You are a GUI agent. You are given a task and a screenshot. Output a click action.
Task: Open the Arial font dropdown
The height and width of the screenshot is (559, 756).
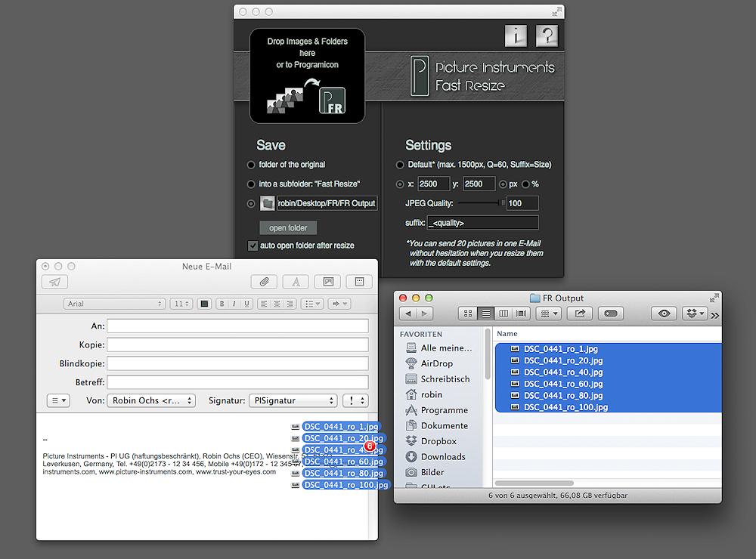point(115,304)
